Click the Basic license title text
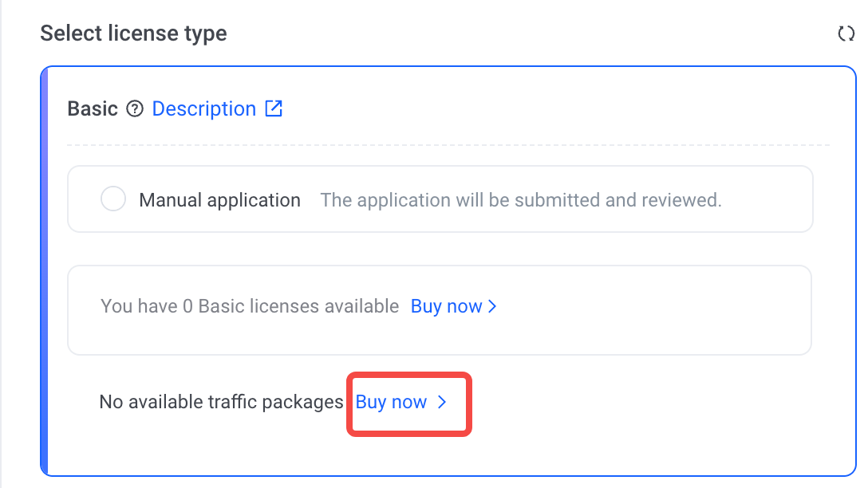This screenshot has height=488, width=868. click(93, 109)
